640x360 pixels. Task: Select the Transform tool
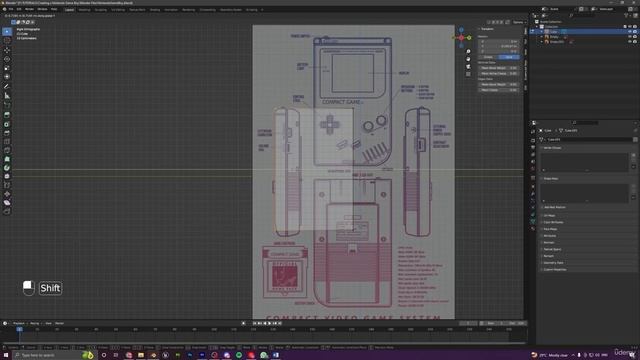click(7, 77)
